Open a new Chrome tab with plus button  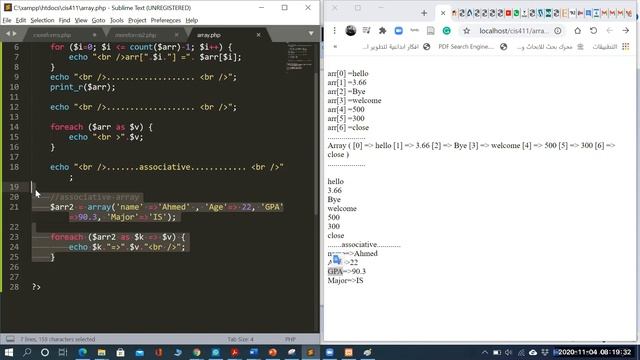pyautogui.click(x=424, y=13)
